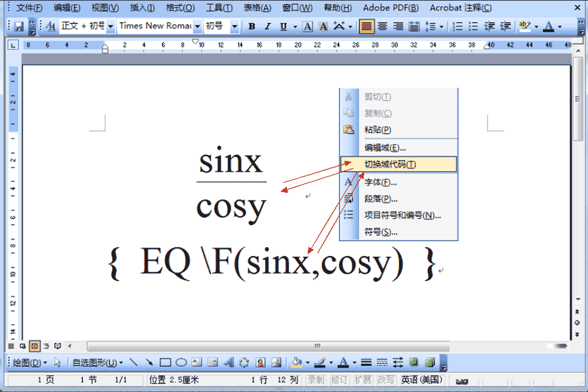Open the 格式(O) menu
The width and height of the screenshot is (588, 392).
click(180, 8)
